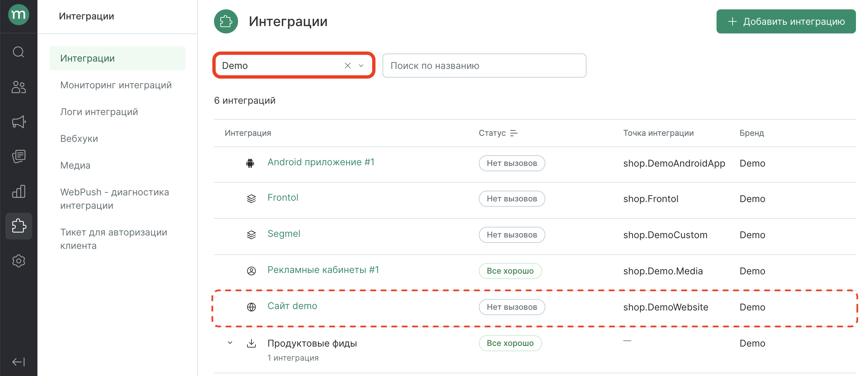The height and width of the screenshot is (376, 868).
Task: Click the content cards icon in sidebar
Action: click(x=18, y=157)
